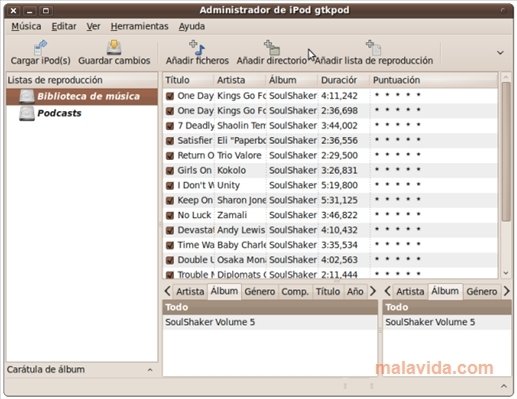517x399 pixels.
Task: Click right sort pane previous-tab arrow
Action: [x=387, y=291]
